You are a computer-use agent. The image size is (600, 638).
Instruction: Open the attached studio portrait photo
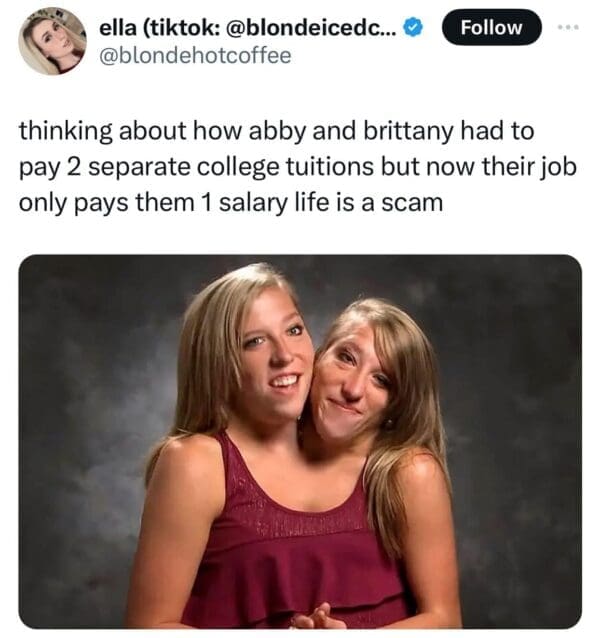[x=300, y=441]
